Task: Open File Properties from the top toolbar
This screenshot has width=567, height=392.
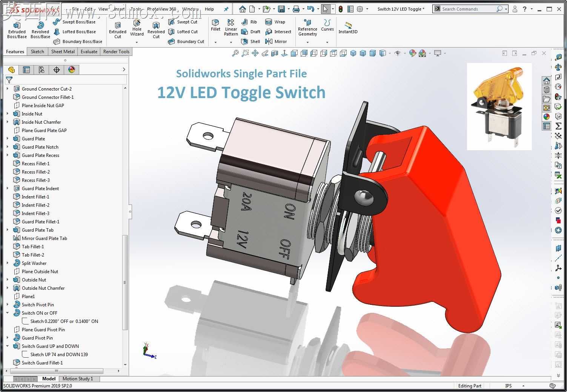Action: click(350, 9)
